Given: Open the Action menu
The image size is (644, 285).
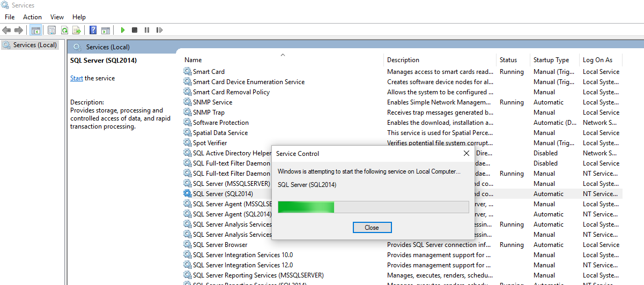Looking at the screenshot, I should 32,17.
